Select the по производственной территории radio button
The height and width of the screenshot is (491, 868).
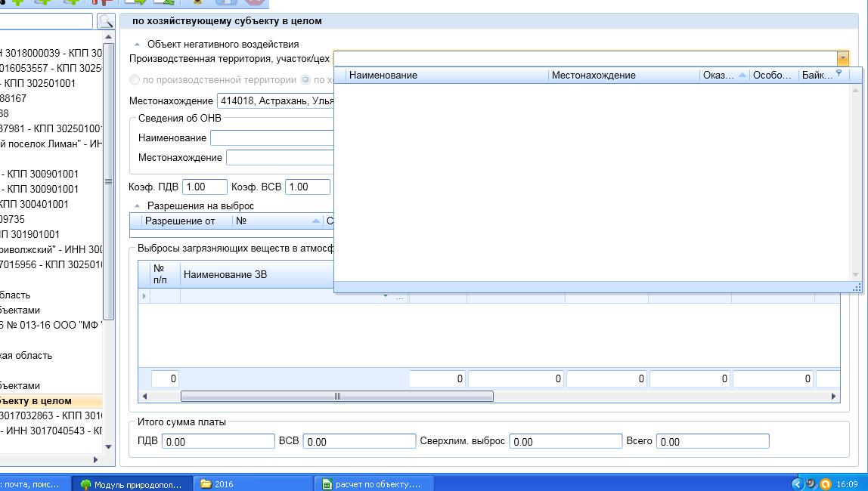135,79
